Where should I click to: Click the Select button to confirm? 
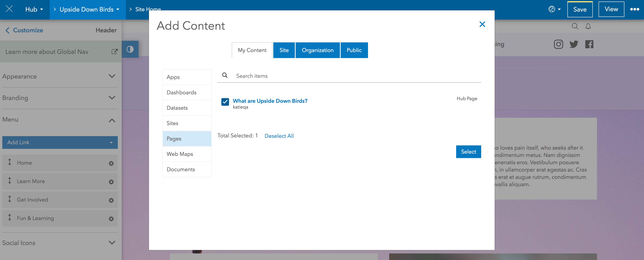[469, 152]
